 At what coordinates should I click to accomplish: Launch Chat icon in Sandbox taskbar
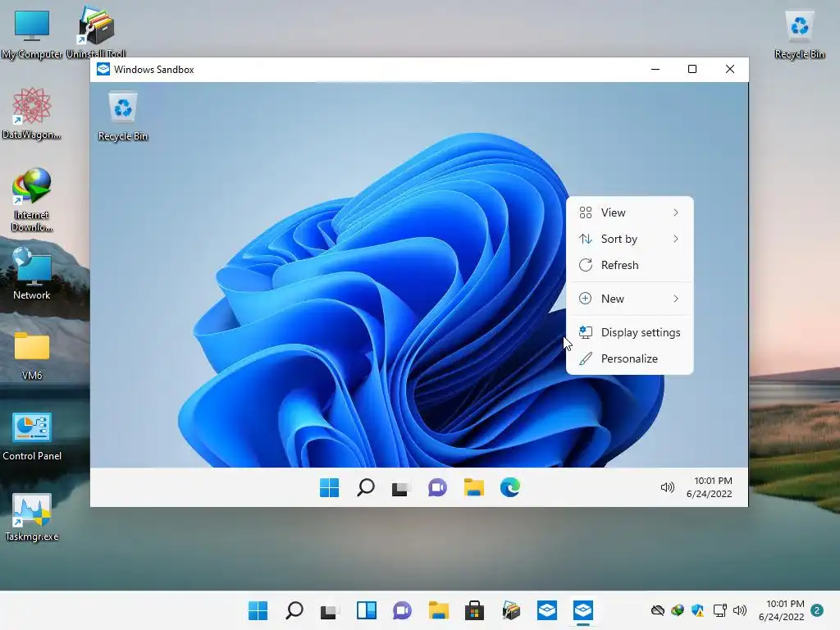point(437,487)
